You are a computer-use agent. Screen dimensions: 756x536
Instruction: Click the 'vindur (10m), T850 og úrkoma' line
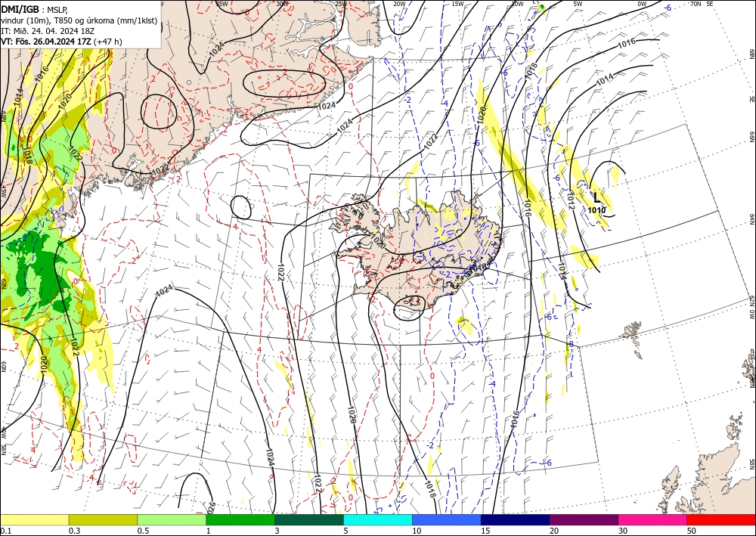pos(79,20)
